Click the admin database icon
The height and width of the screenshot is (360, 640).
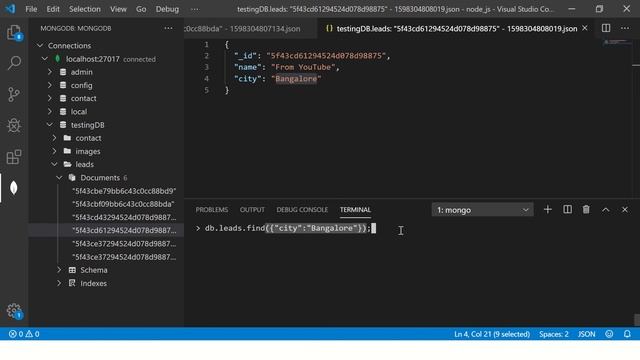click(63, 72)
